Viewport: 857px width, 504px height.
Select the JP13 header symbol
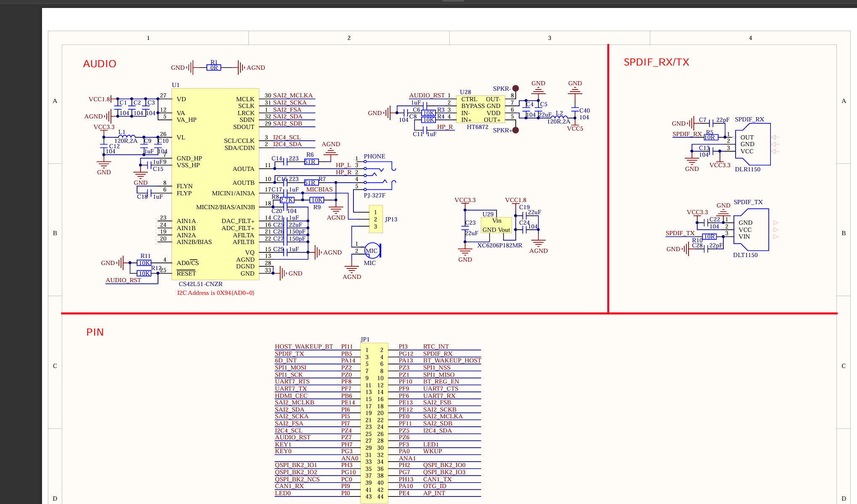[x=376, y=219]
